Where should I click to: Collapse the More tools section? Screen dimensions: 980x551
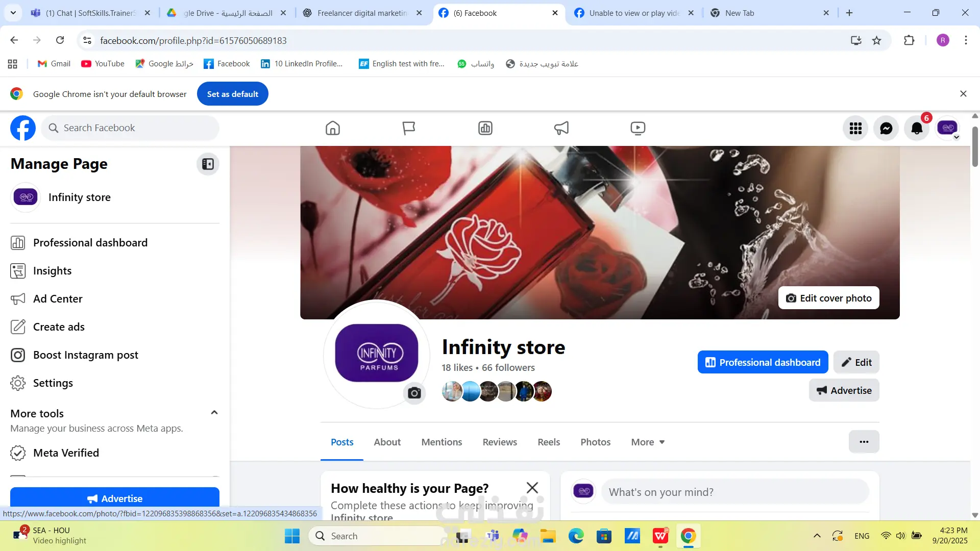214,413
